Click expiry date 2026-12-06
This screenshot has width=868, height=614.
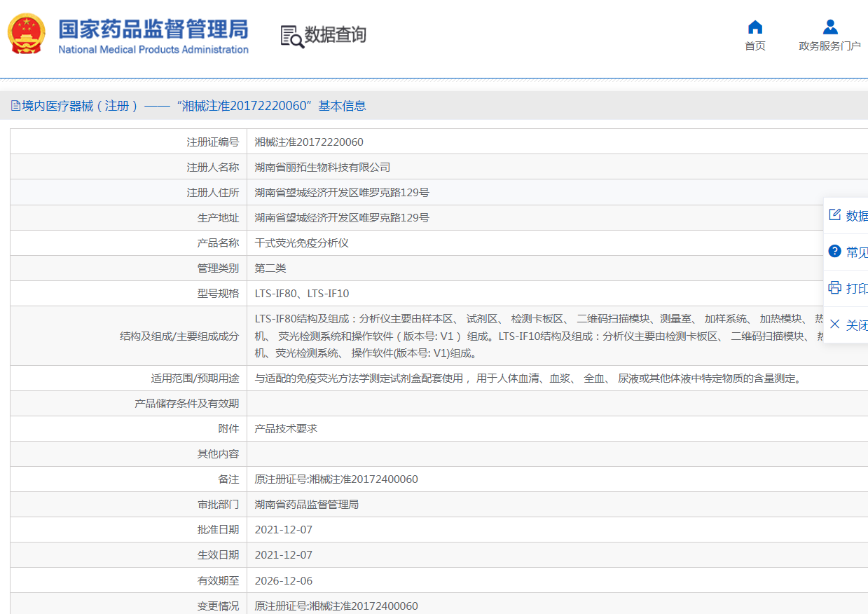pyautogui.click(x=284, y=580)
